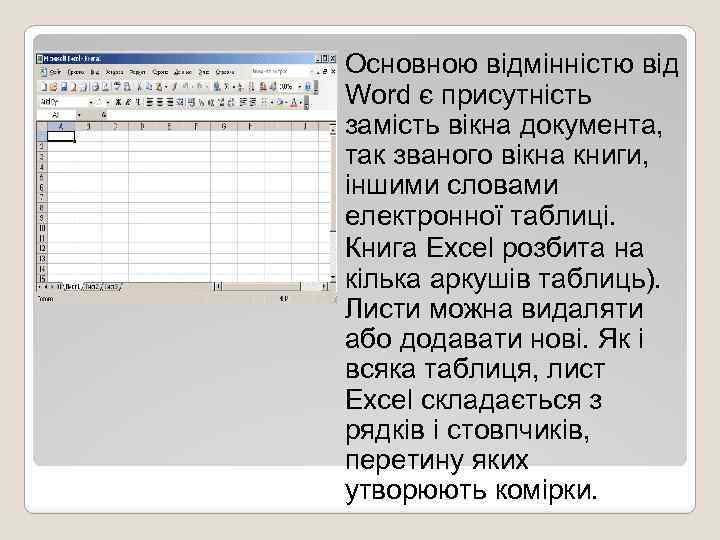Apply Currency number style icon
The width and height of the screenshot is (720, 540).
(191, 102)
